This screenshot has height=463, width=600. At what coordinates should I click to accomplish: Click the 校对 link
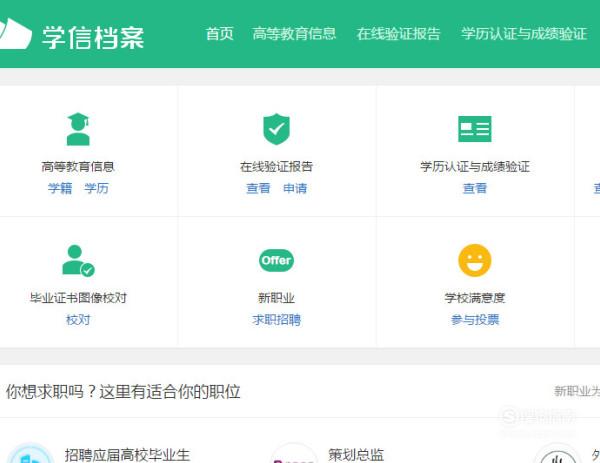tap(78, 320)
